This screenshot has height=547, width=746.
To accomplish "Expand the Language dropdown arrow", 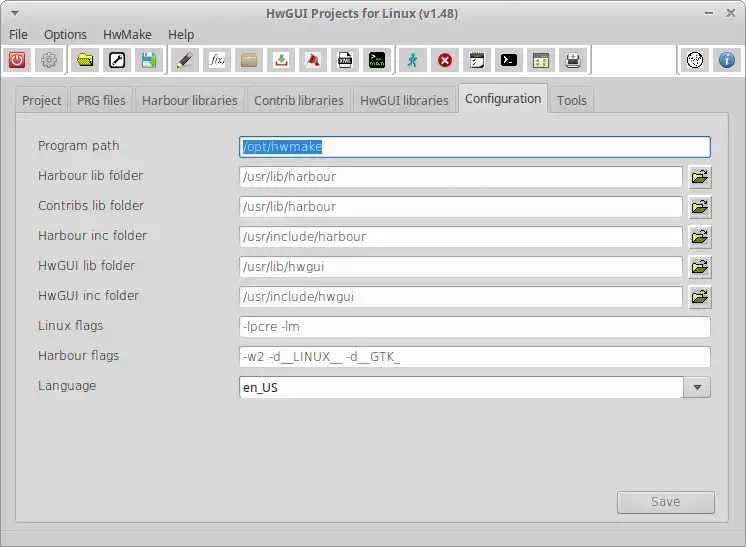I will [x=697, y=387].
